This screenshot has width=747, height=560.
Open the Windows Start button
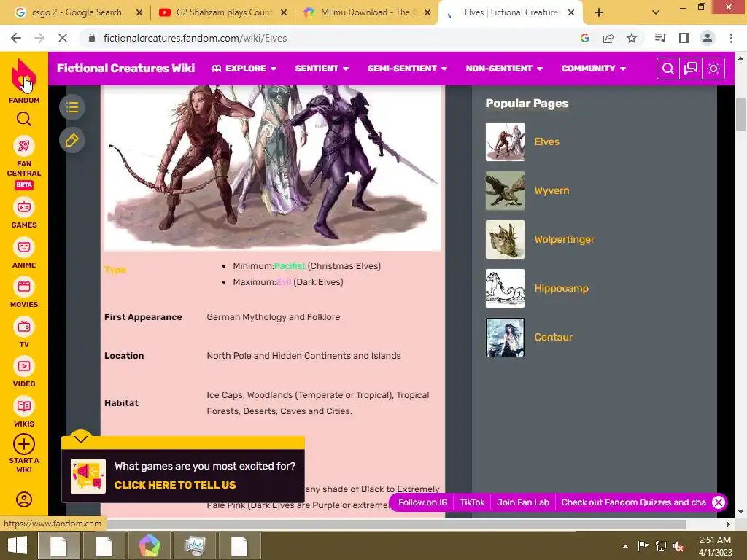point(18,545)
